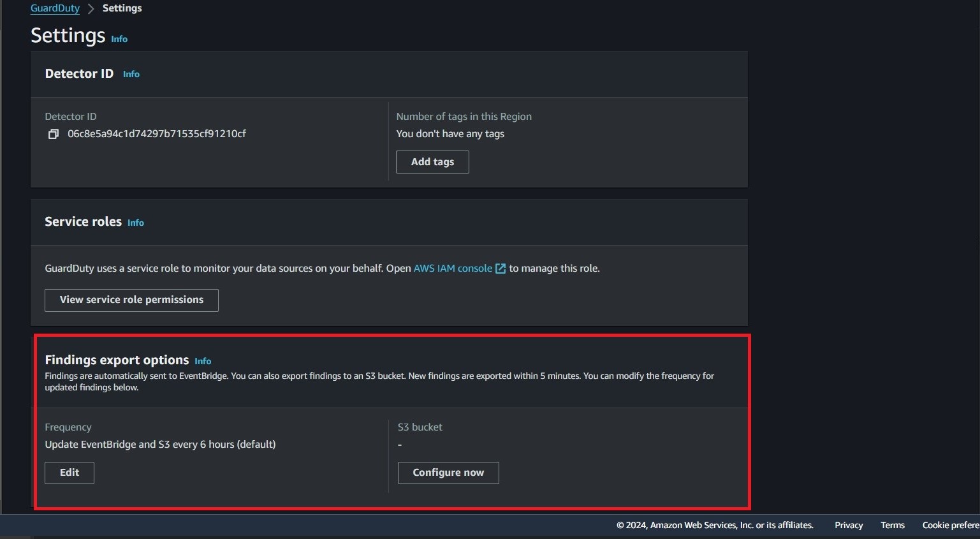The image size is (980, 539).
Task: Edit the findings update frequency
Action: pos(69,473)
